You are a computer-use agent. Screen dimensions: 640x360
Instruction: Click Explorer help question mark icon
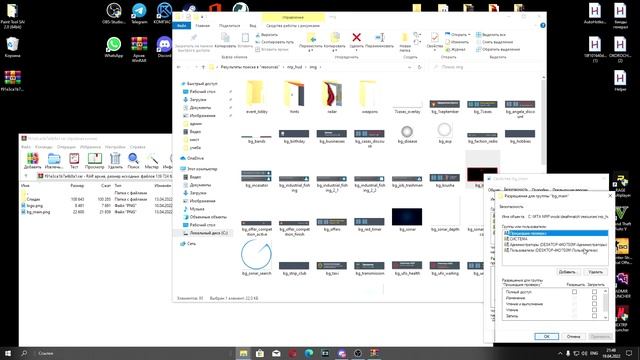(x=542, y=25)
